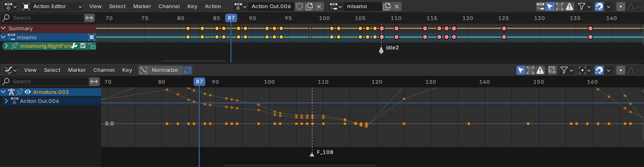
Task: Toggle proportional editing in Action Editor
Action: 620,6
